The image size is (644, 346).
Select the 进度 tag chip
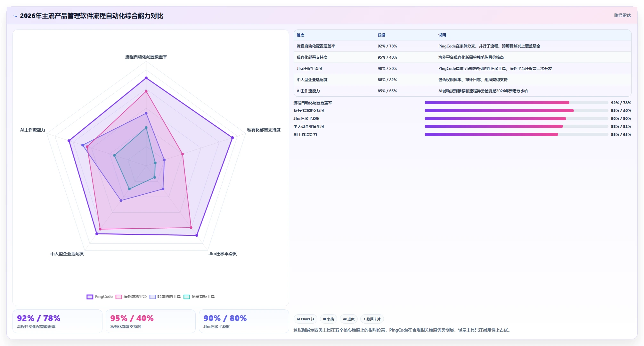[348, 319]
